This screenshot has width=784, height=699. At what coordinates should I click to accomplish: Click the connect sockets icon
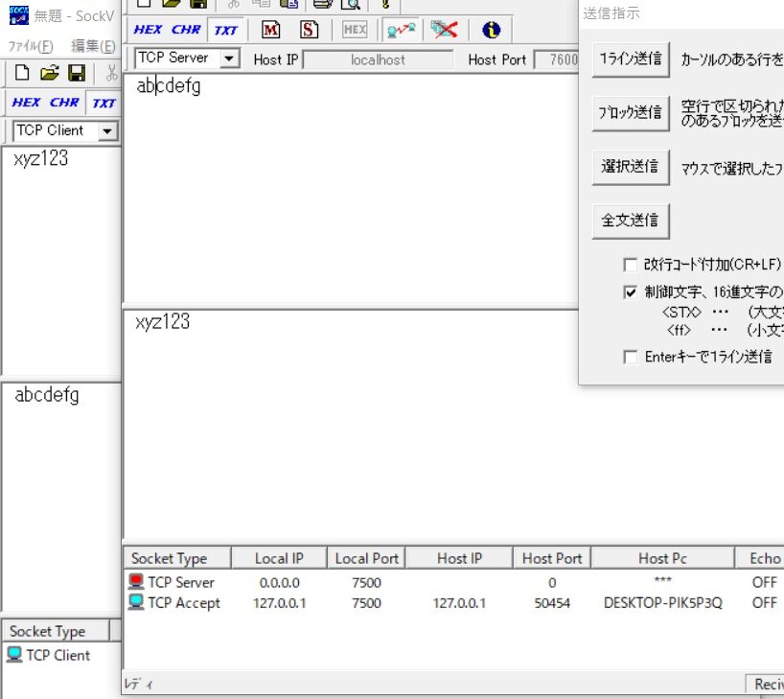point(401,30)
